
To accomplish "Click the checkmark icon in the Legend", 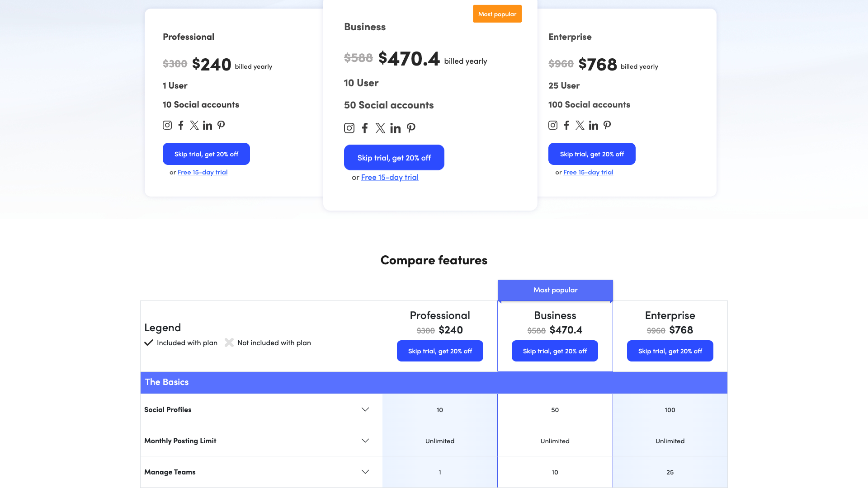I will 149,343.
